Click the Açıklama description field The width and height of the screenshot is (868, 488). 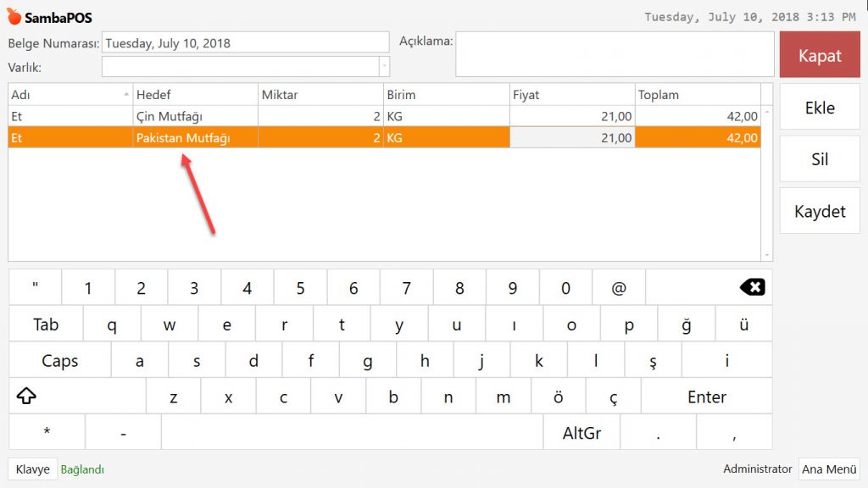[x=614, y=54]
